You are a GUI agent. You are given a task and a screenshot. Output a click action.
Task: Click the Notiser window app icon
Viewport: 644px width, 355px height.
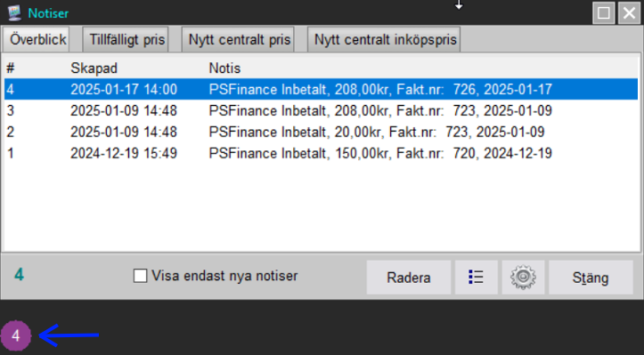click(14, 12)
